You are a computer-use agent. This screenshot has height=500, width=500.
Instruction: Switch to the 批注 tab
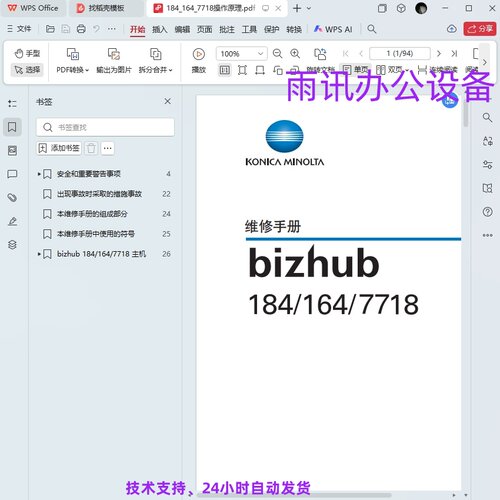227,29
